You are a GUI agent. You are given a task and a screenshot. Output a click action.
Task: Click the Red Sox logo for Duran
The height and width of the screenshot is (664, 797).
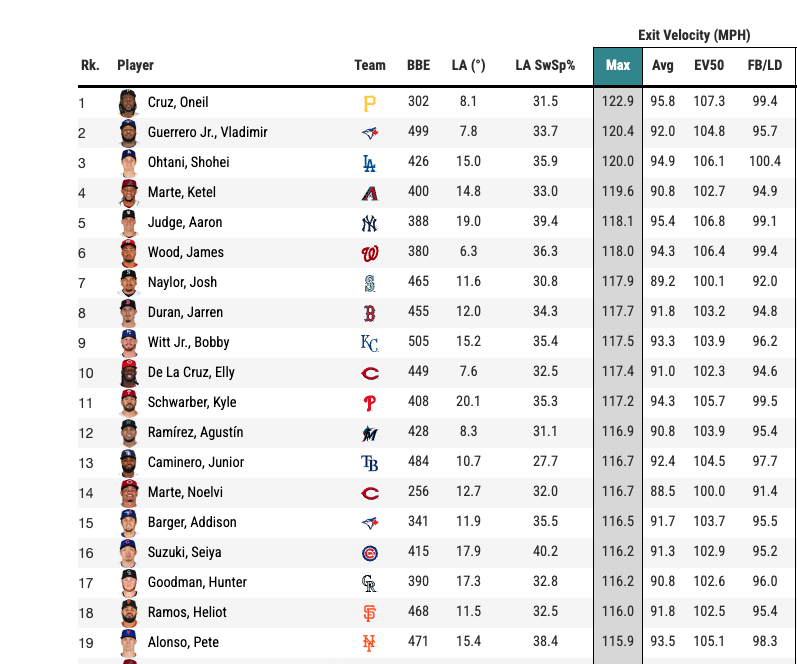click(x=369, y=312)
